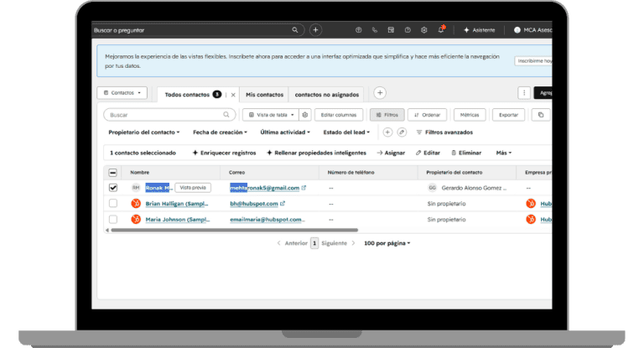The image size is (644, 348).
Task: Click Enriquecer registros action
Action: tap(224, 153)
